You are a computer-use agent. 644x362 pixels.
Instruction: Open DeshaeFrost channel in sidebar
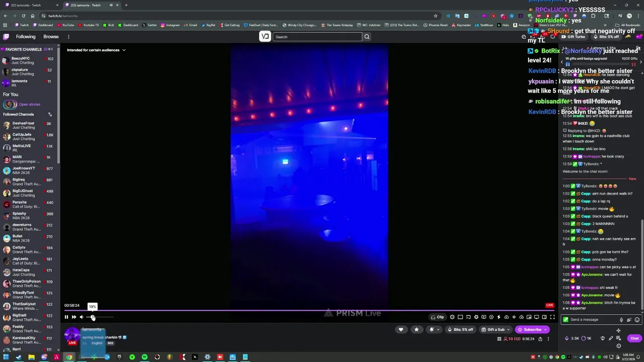coord(29,126)
